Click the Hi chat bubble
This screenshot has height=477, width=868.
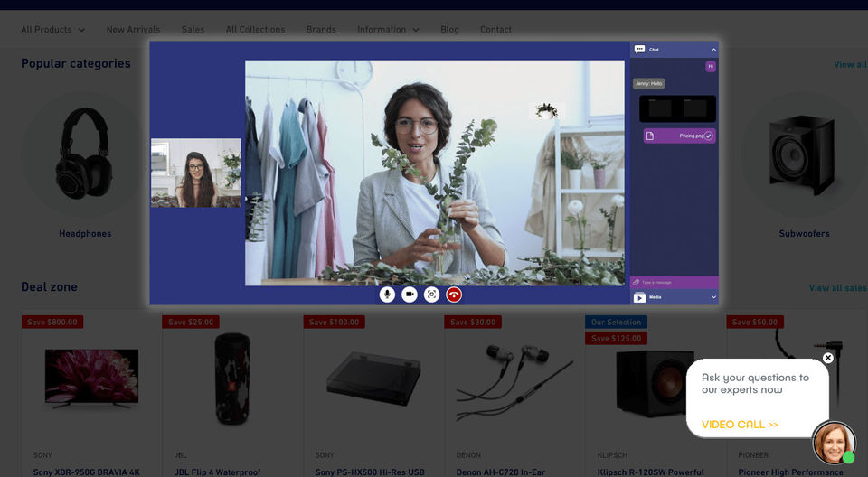[x=711, y=67]
